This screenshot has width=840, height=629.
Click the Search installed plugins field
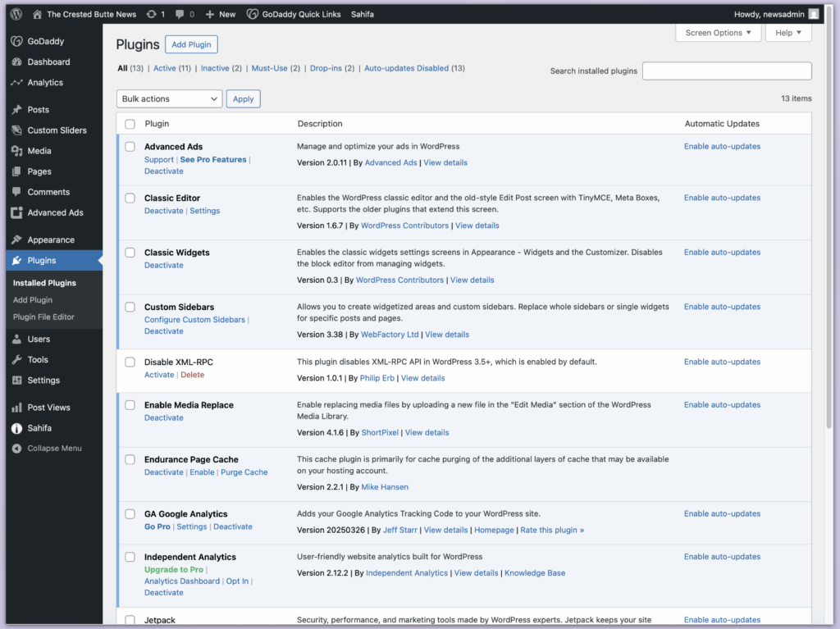[x=726, y=71]
